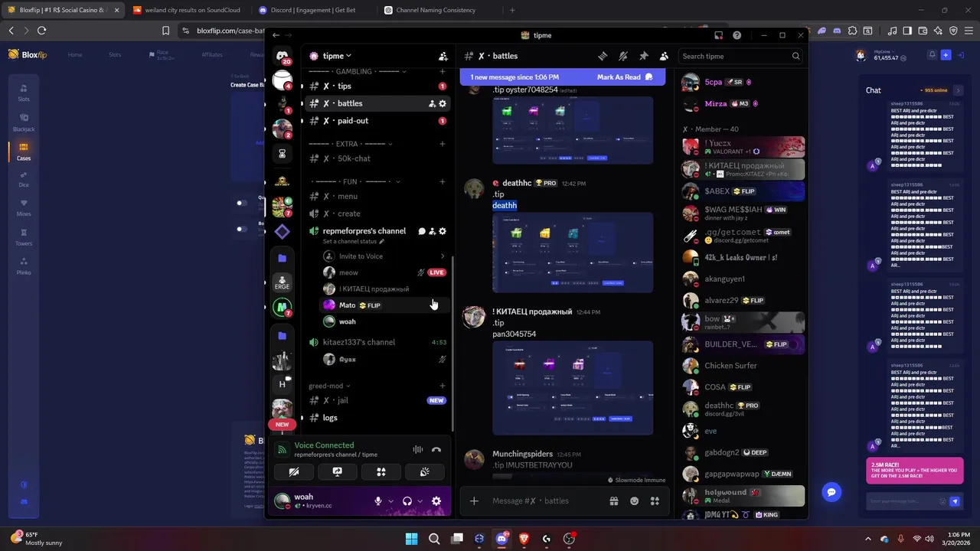The image size is (980, 551).
Task: Start an activity in voice panel
Action: click(x=381, y=472)
